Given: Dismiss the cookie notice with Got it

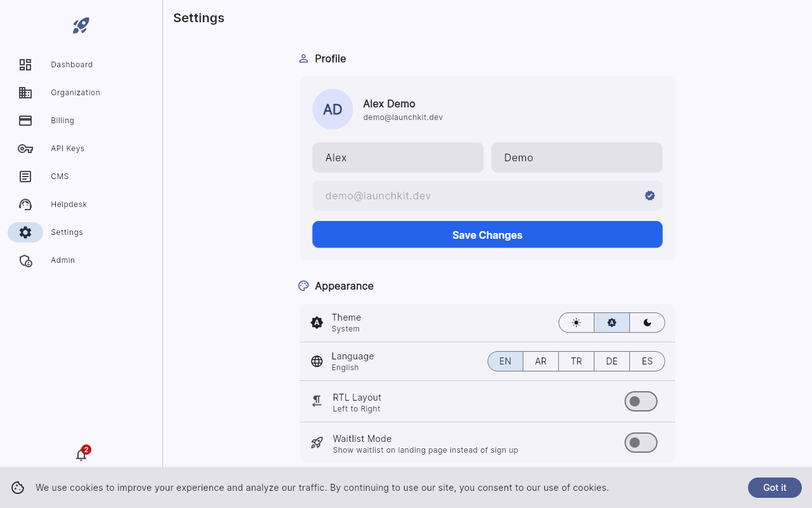Looking at the screenshot, I should pyautogui.click(x=775, y=488).
